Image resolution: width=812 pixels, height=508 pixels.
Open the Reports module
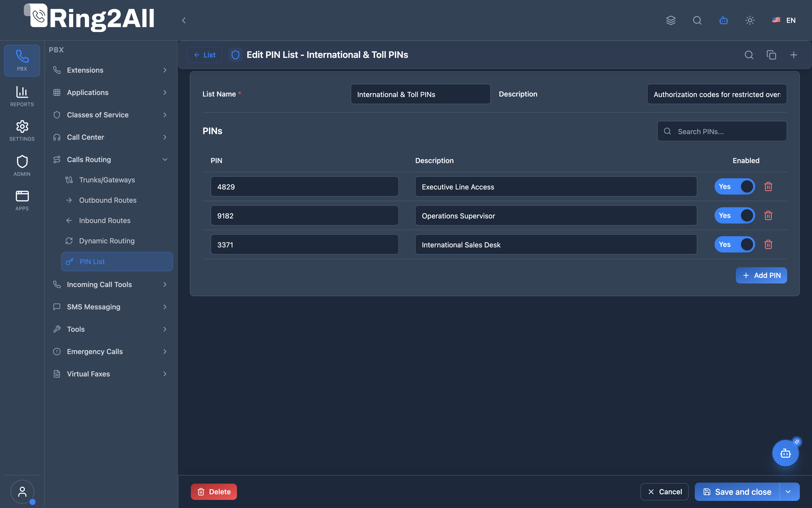[22, 97]
